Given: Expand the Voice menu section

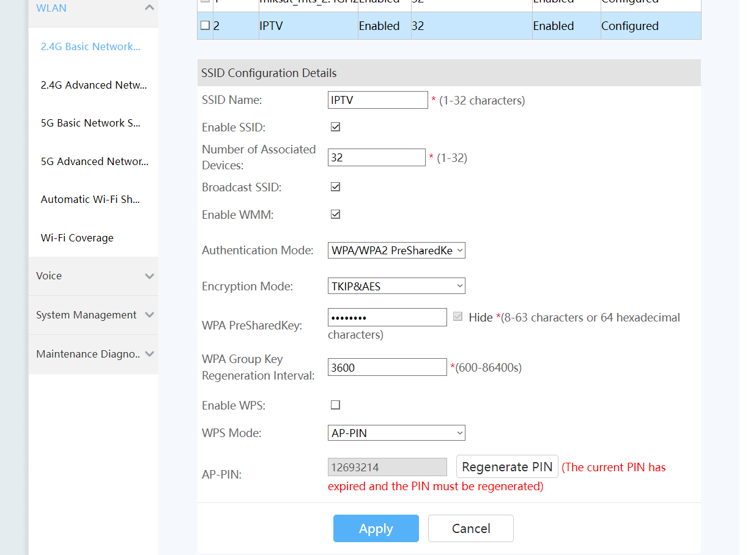Looking at the screenshot, I should (x=93, y=276).
